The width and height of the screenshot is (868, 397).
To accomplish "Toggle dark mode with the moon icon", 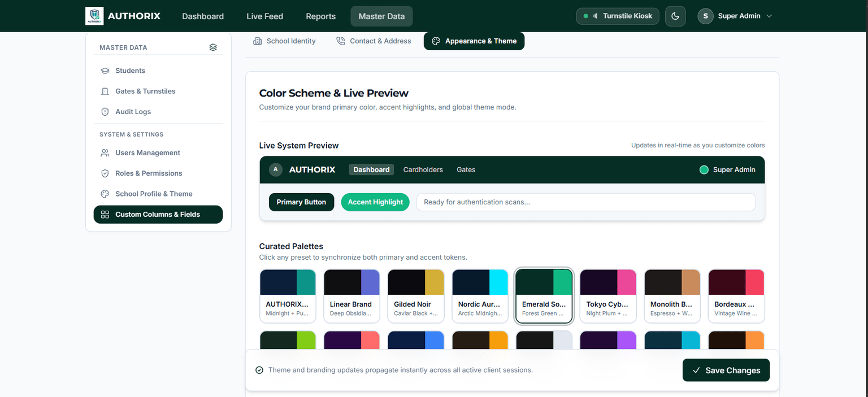I will pyautogui.click(x=675, y=16).
